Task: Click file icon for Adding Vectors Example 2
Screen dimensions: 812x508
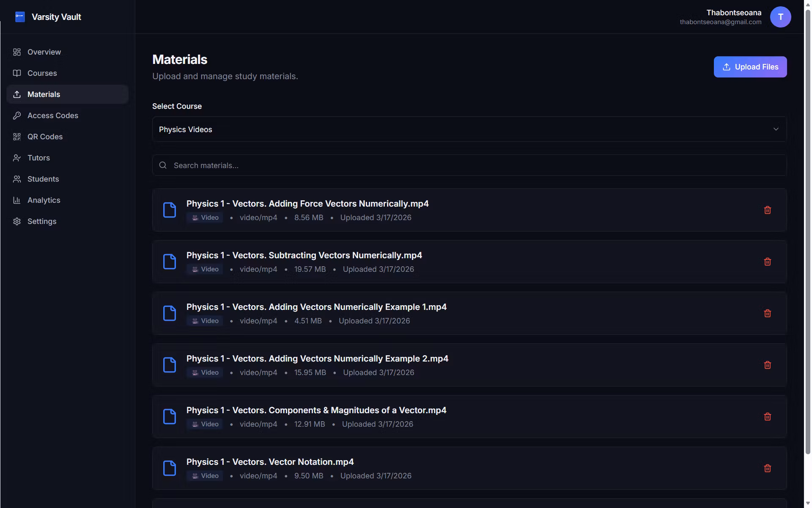Action: (170, 365)
